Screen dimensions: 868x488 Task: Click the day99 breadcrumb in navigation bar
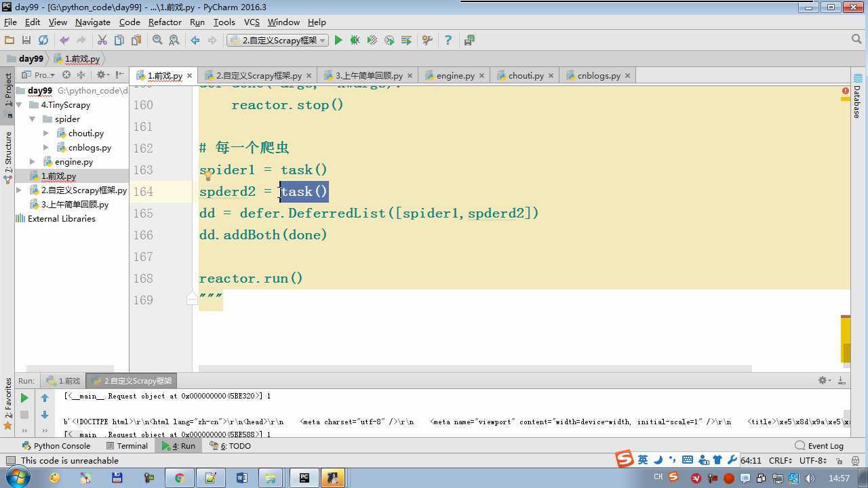click(25, 59)
